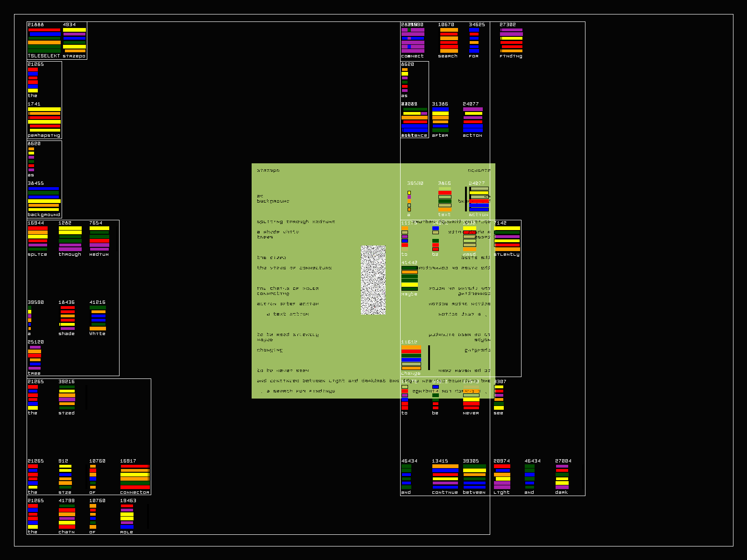Click the white noise texture rectangle
747x560 pixels.
(373, 280)
